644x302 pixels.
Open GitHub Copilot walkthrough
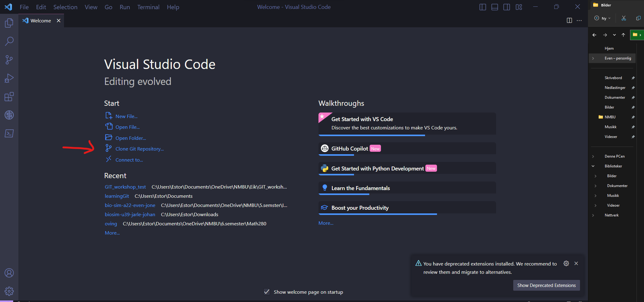407,149
